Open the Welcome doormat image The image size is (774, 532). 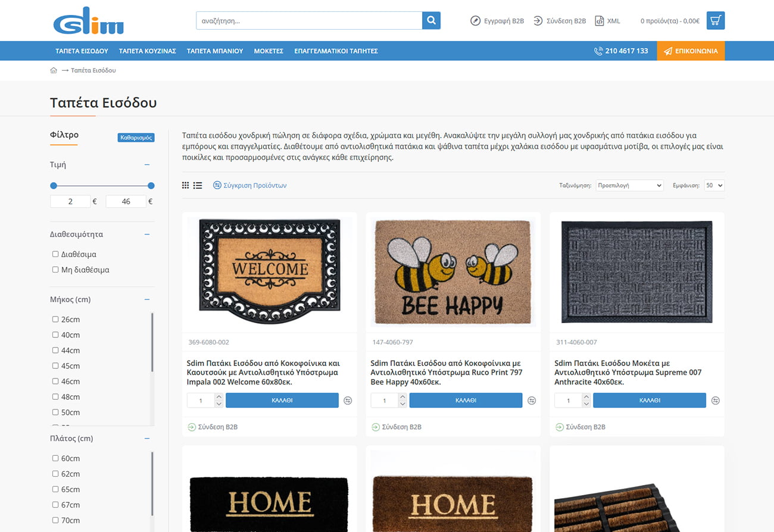tap(270, 272)
